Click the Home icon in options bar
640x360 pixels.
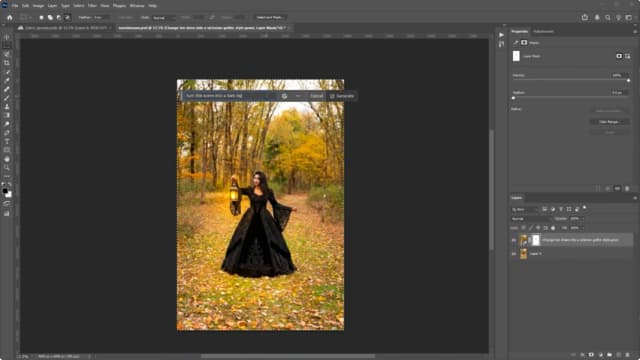click(x=9, y=18)
